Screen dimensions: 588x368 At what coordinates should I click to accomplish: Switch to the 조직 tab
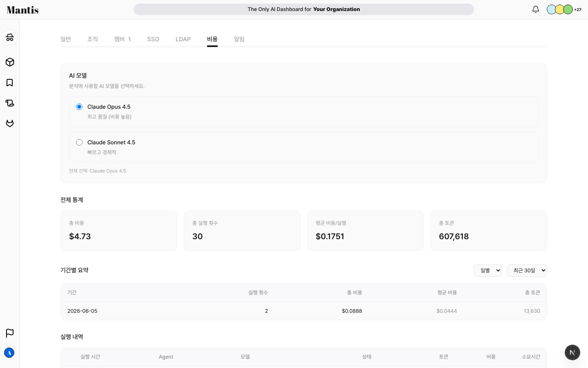93,39
